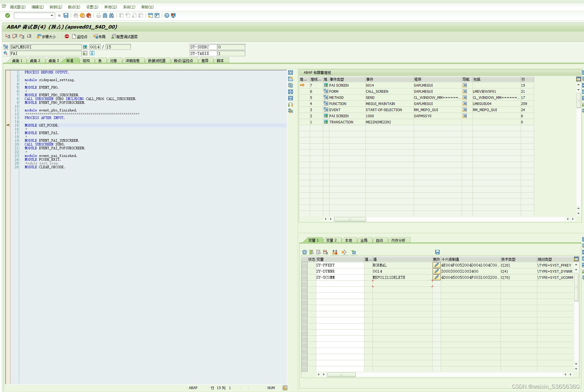Open variable table column layout chooser
This screenshot has width=584, height=392.
(x=576, y=259)
